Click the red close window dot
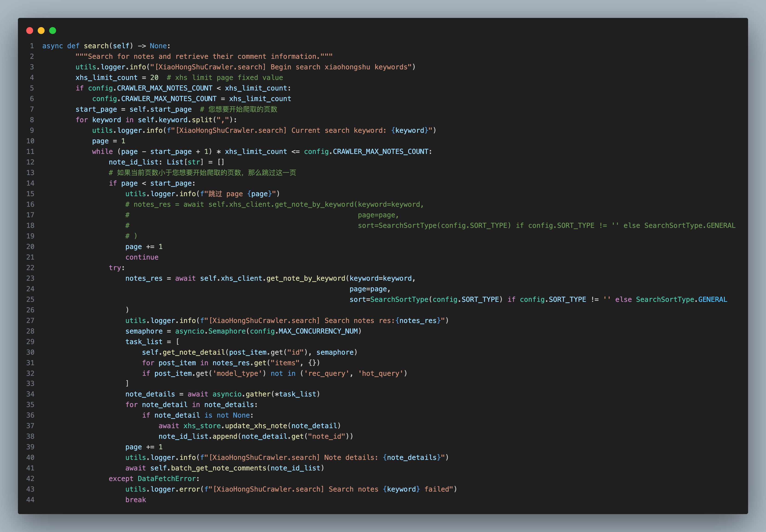 30,31
